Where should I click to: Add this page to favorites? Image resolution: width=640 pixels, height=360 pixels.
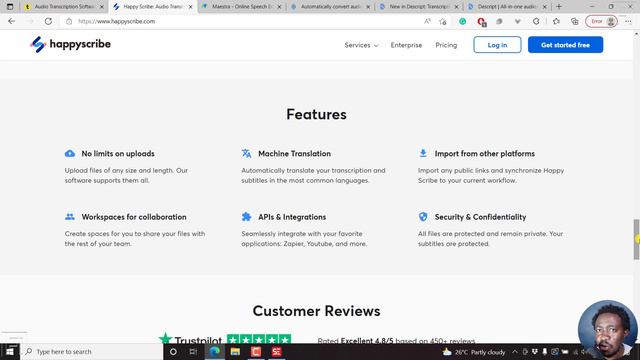(443, 21)
